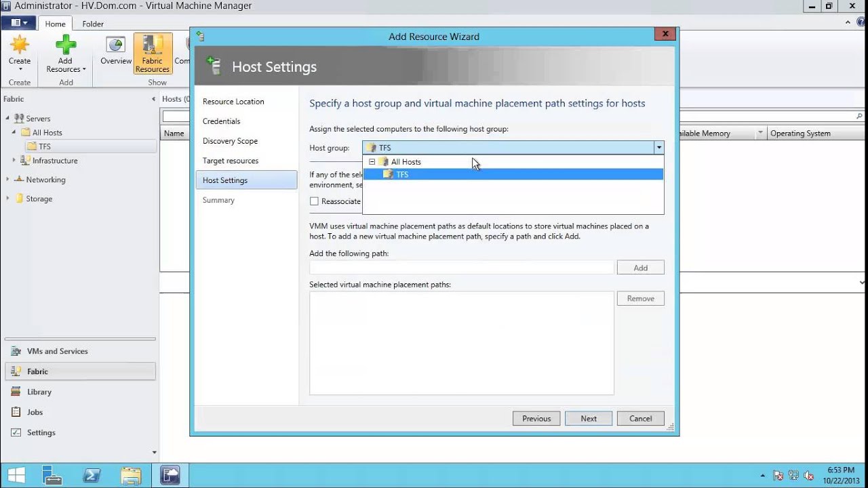This screenshot has height=488, width=868.
Task: Click the Next button
Action: click(x=589, y=418)
